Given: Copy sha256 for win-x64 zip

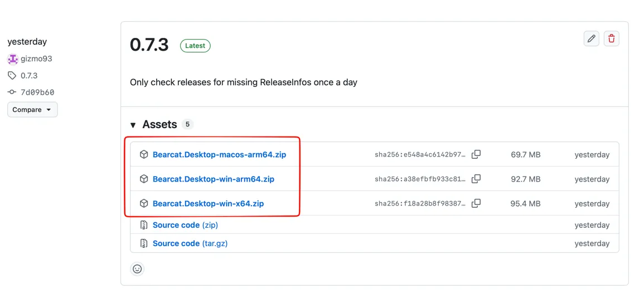Looking at the screenshot, I should tap(476, 203).
